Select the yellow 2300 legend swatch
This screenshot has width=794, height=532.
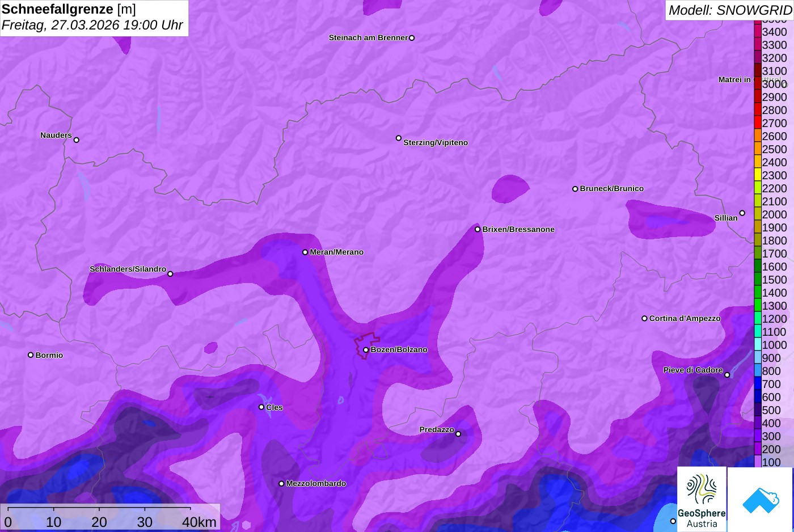pyautogui.click(x=757, y=175)
